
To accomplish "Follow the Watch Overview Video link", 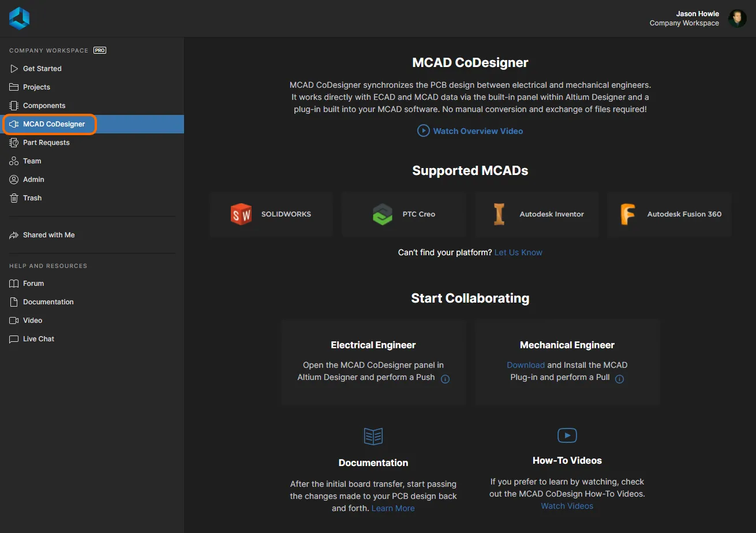I will click(478, 131).
